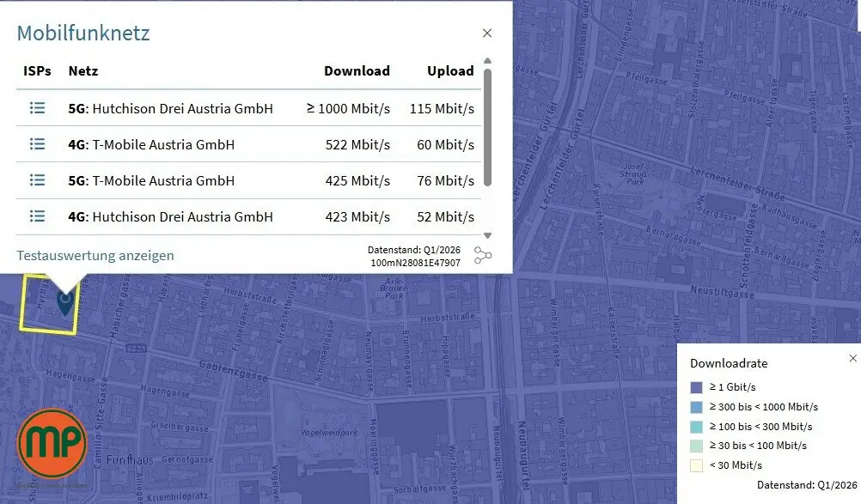Screen dimensions: 861x504
Task: Open ISP details for 5G T-Mobile Austria row
Action: pos(37,180)
